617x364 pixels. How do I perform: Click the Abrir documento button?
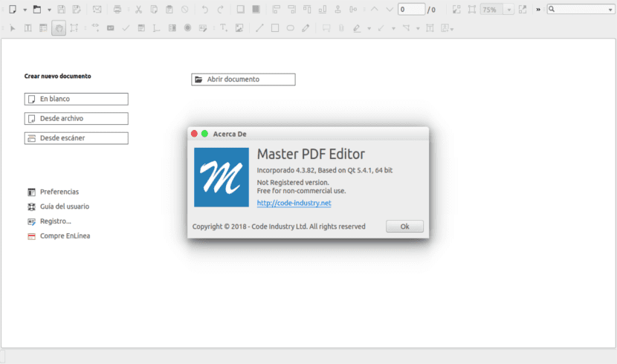pos(243,79)
